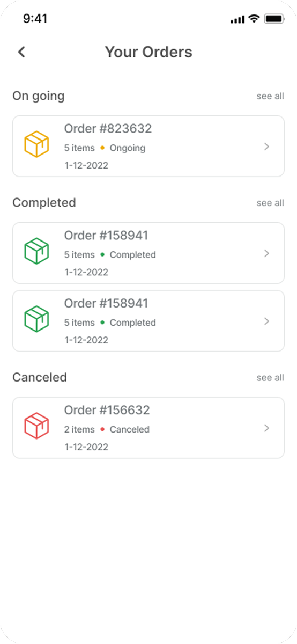
Task: Open the chevron on canceled order #156632
Action: [x=266, y=428]
